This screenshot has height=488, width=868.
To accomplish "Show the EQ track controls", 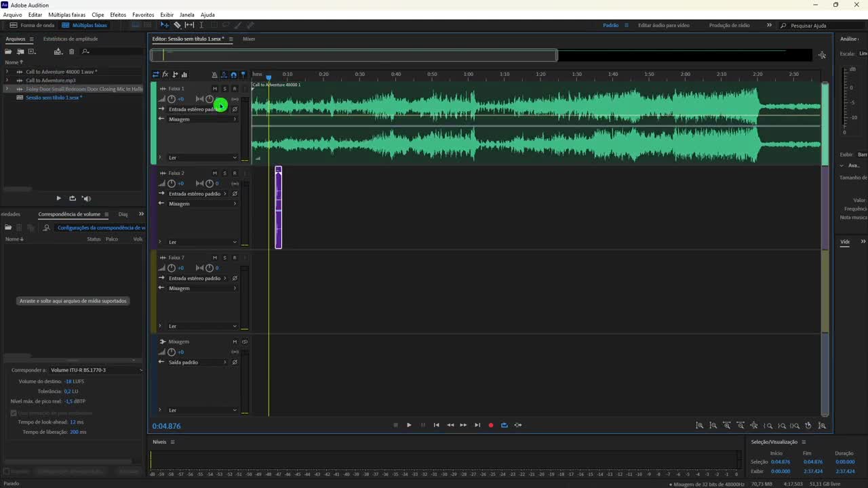I will coord(184,75).
